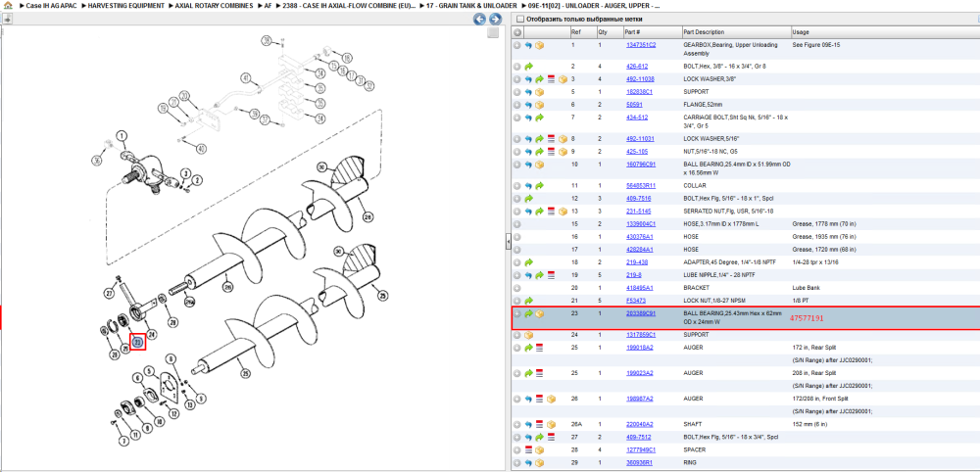
Task: Expand the row for part 283389C91
Action: click(x=516, y=313)
